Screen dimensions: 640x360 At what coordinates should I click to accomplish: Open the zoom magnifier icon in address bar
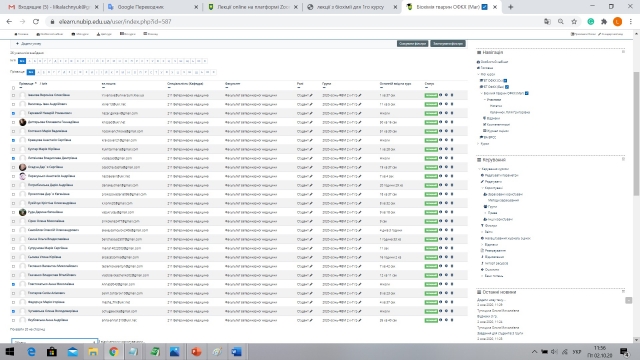pos(561,22)
